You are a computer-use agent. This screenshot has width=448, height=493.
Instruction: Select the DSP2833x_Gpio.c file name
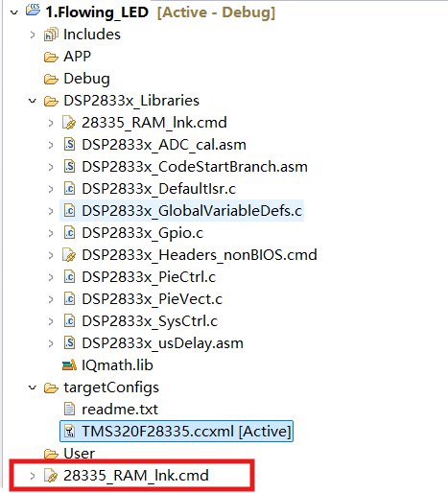point(143,233)
